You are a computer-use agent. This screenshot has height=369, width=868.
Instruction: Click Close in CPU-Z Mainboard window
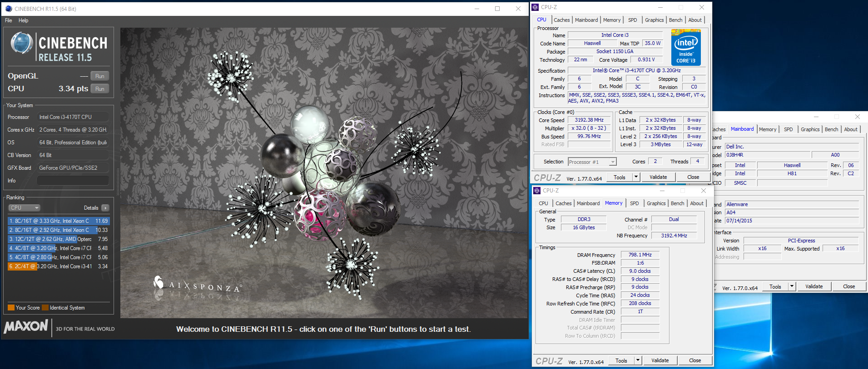pos(849,287)
